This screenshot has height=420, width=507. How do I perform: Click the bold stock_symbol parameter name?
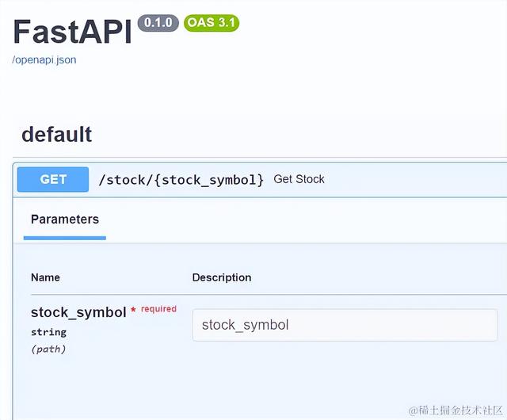(78, 312)
